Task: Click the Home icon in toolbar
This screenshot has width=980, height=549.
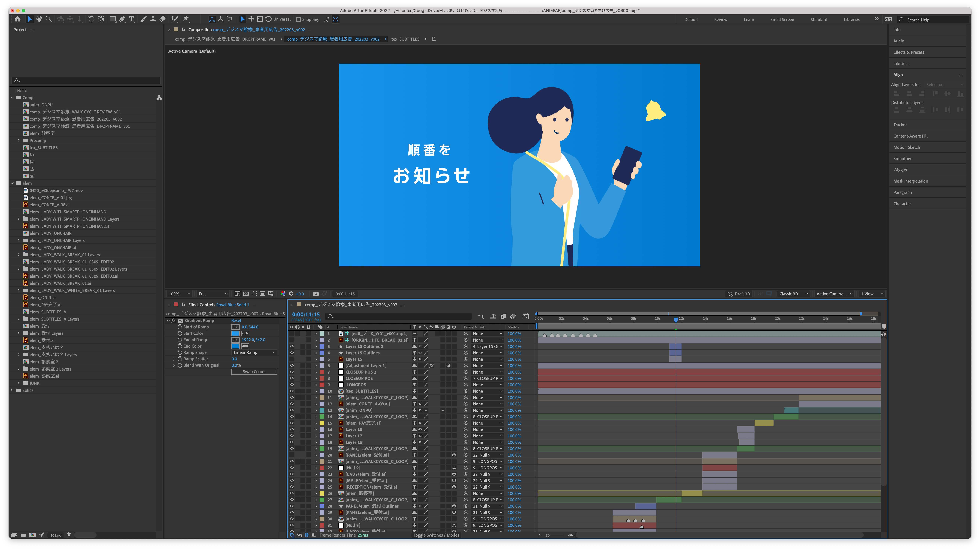Action: click(17, 19)
